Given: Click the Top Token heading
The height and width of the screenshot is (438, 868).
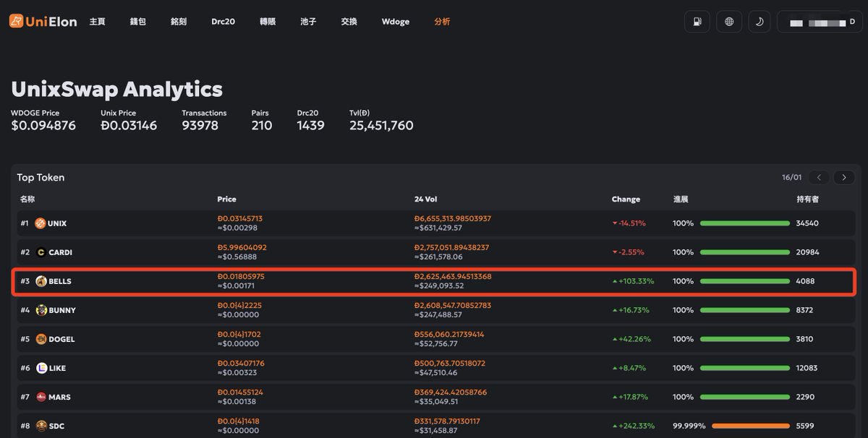Looking at the screenshot, I should click(41, 177).
